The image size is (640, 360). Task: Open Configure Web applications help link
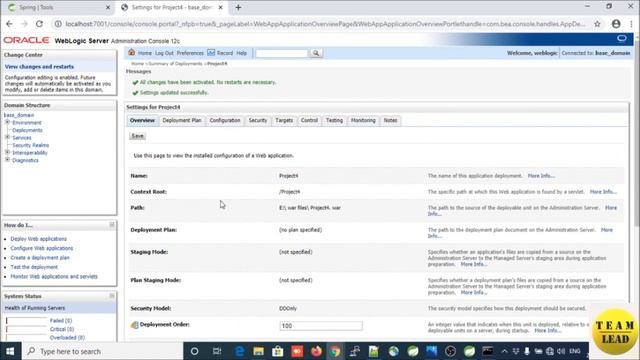[x=42, y=248]
